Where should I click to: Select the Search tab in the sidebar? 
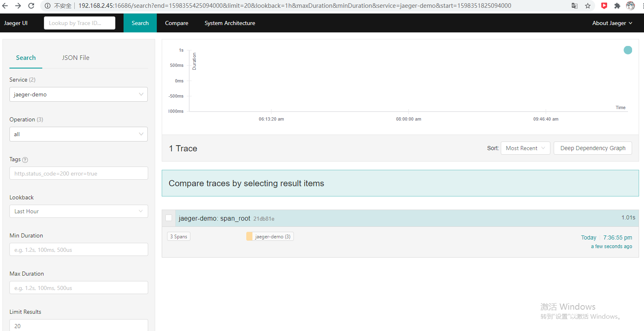[x=26, y=58]
